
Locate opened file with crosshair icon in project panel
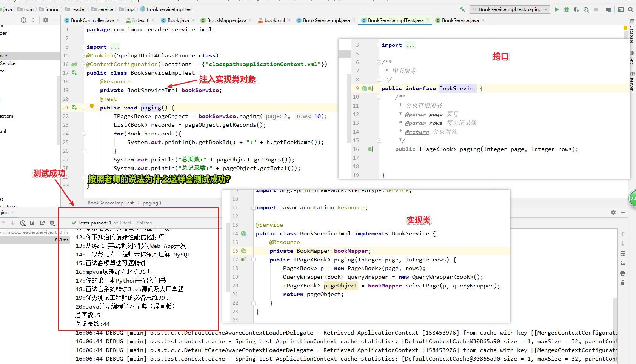[23, 20]
